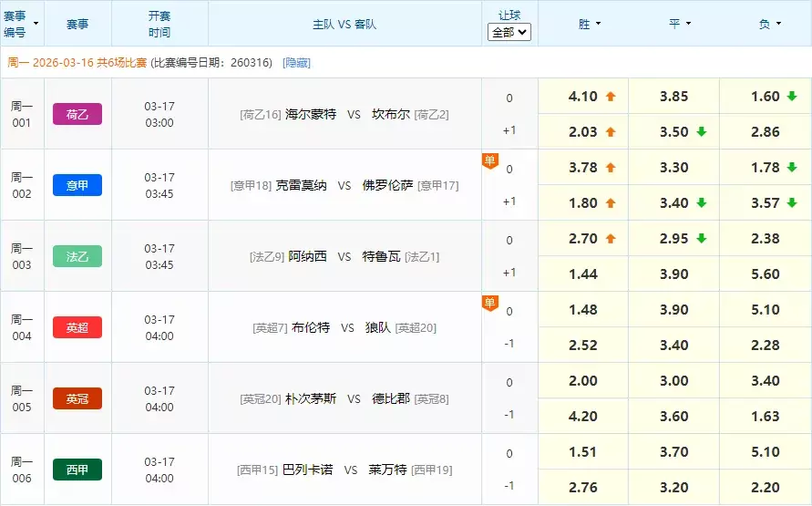
Task: Click the green down arrow beside 3.57
Action: point(792,202)
